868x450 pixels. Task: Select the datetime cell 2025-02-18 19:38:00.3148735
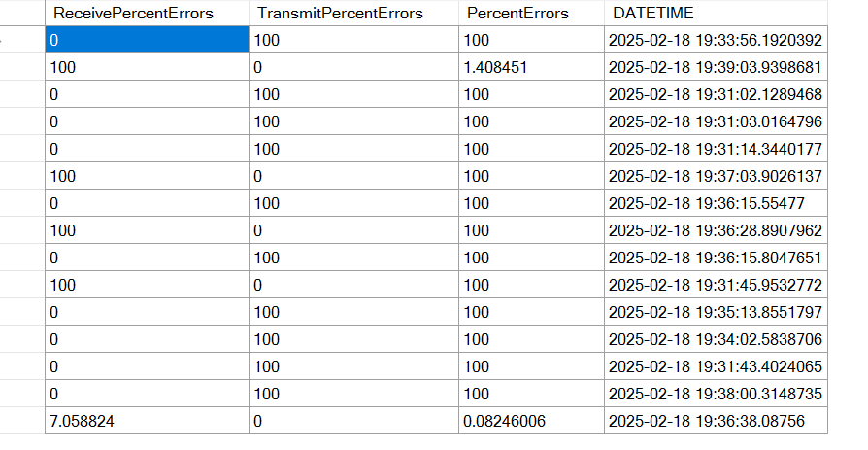tap(716, 394)
